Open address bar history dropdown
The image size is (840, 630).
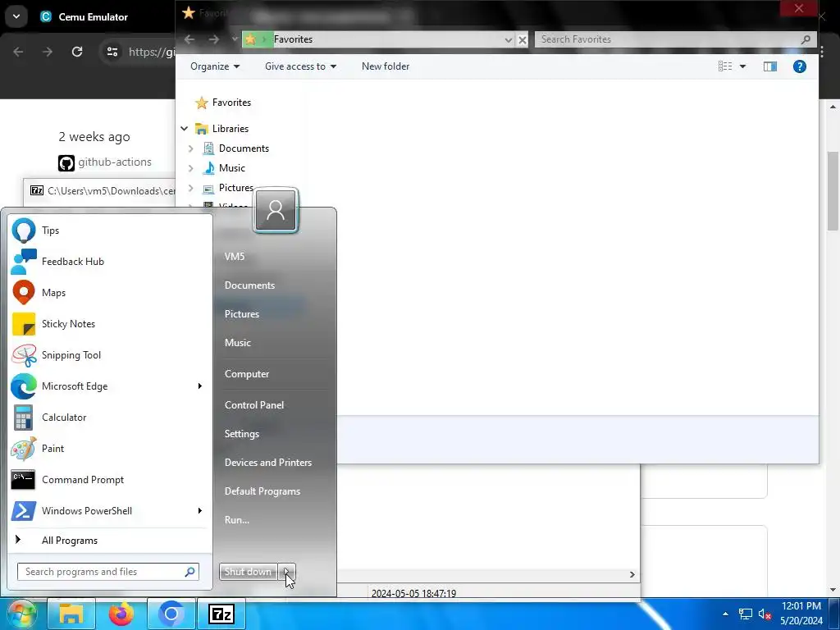click(508, 39)
